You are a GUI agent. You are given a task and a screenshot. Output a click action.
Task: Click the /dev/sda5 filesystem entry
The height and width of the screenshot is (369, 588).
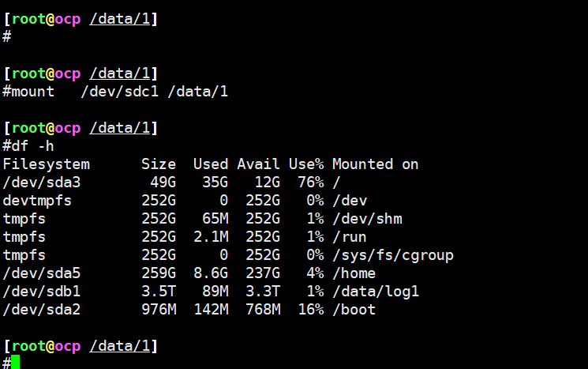coord(37,273)
